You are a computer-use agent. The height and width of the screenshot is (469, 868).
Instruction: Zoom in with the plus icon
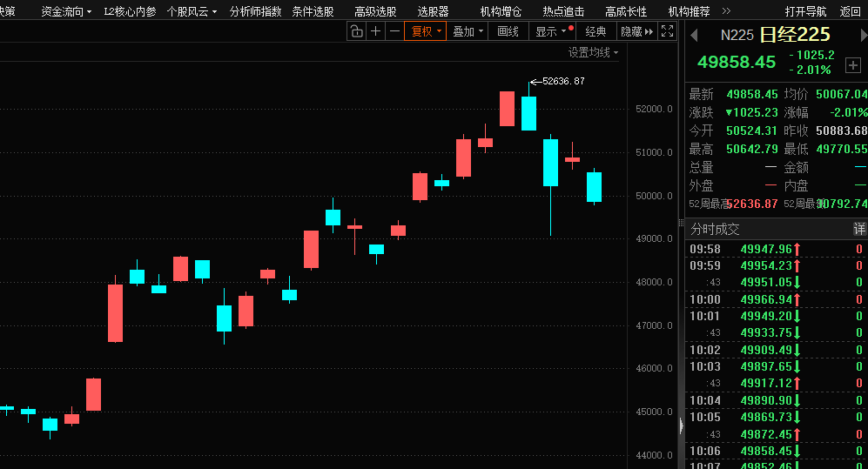[375, 31]
